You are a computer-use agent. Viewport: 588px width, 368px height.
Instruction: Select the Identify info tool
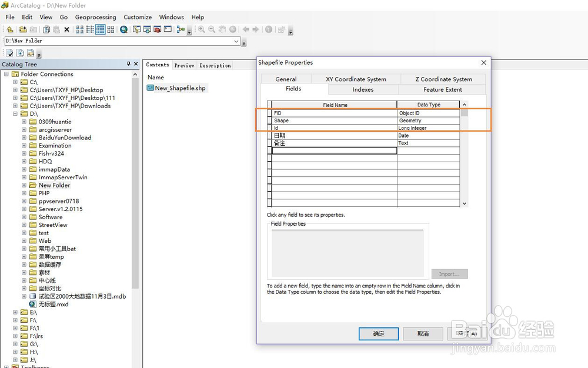269,29
